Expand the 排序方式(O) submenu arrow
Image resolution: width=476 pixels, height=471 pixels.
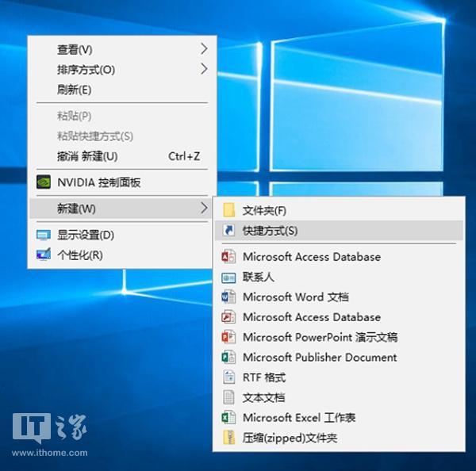click(x=204, y=69)
